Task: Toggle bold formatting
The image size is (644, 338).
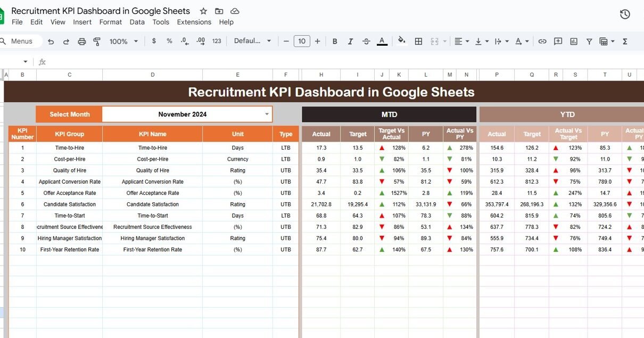Action: tap(335, 41)
